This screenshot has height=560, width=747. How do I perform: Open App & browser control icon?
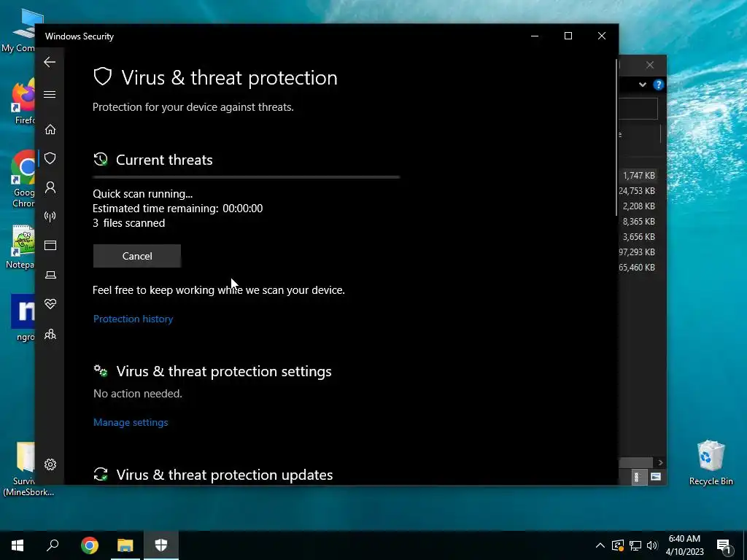[x=50, y=245]
